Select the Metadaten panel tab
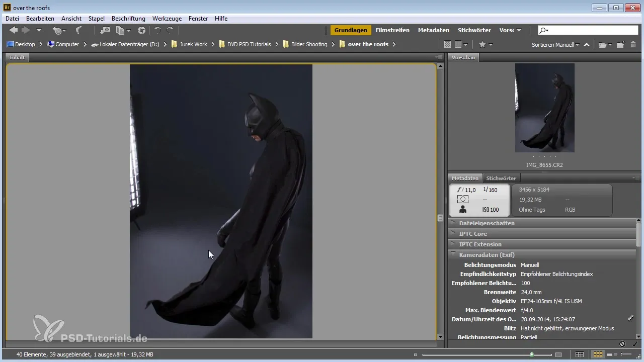 click(x=465, y=178)
